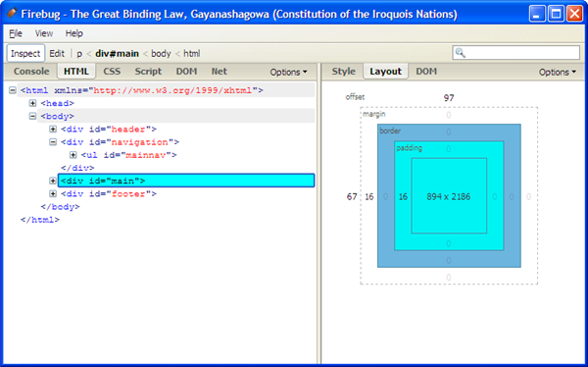This screenshot has width=588, height=367.
Task: Click the closing </body> tag text
Action: tap(60, 207)
